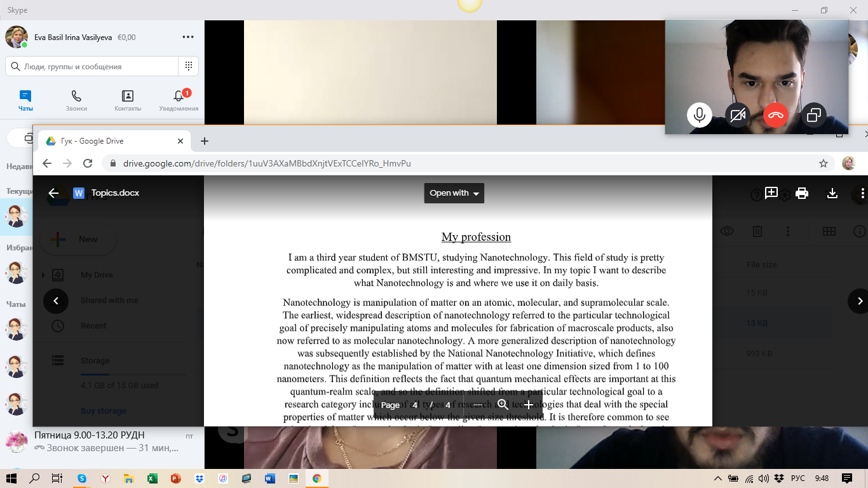Bookmark this page with the star
The image size is (868, 488).
[x=824, y=163]
